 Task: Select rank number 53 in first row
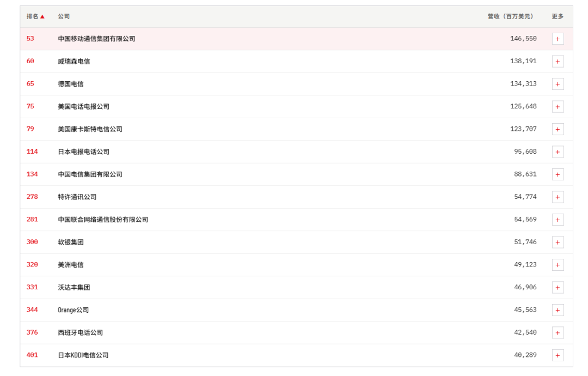pyautogui.click(x=30, y=39)
